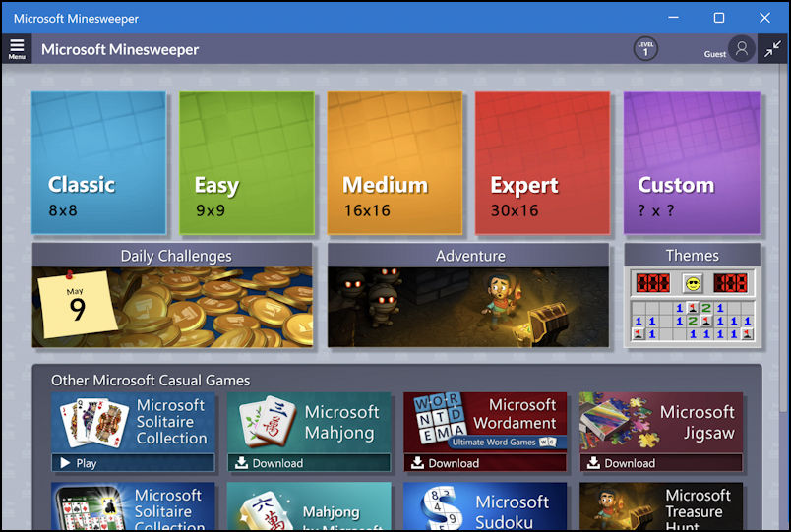Open the Adventure mode banner
This screenshot has height=532, width=791.
click(x=468, y=295)
